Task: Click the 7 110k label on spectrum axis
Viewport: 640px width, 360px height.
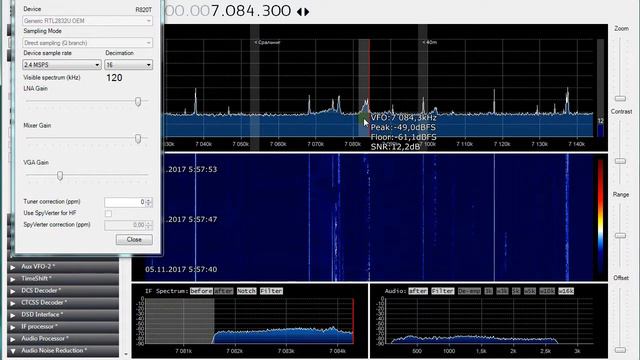Action: (x=464, y=144)
